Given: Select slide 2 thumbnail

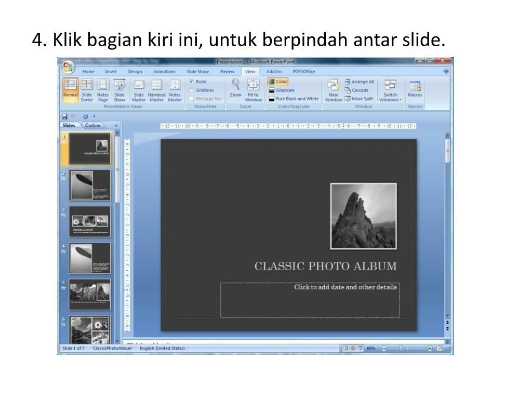Looking at the screenshot, I should click(90, 185).
